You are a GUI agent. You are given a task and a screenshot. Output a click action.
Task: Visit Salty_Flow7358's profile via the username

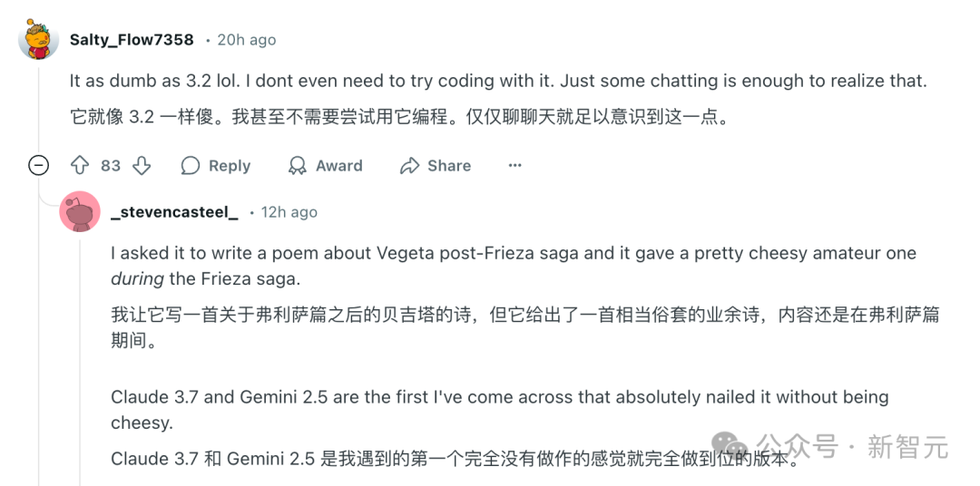pyautogui.click(x=132, y=40)
